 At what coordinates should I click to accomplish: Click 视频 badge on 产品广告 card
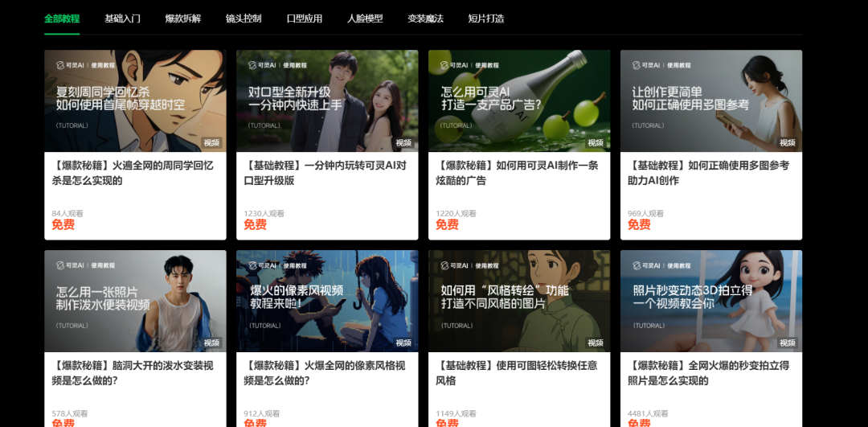click(x=596, y=143)
